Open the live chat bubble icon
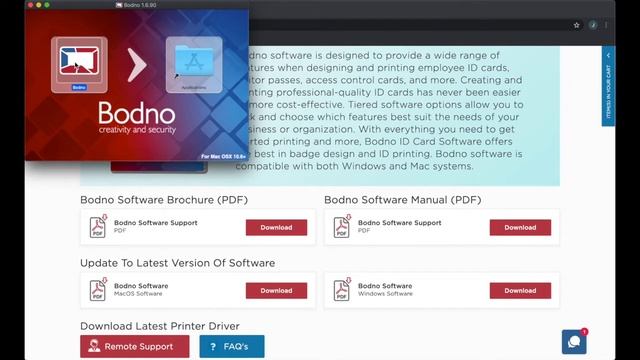This screenshot has width=640, height=360. coord(574,342)
